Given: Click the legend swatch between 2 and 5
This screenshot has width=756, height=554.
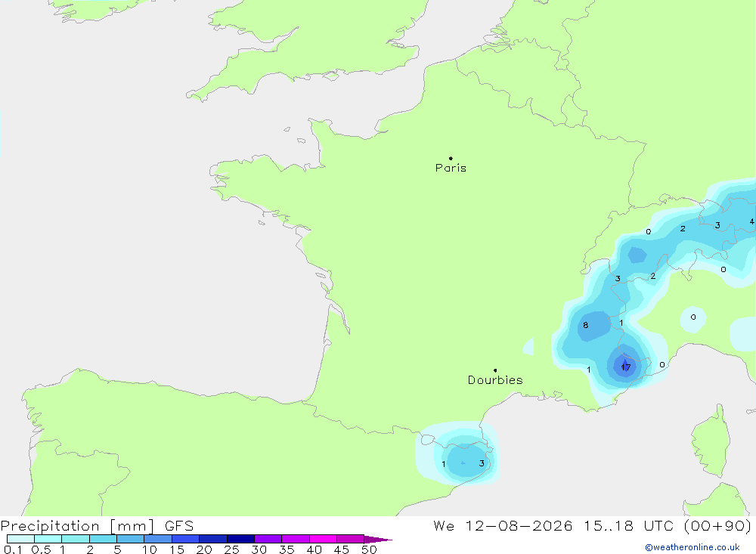Looking at the screenshot, I should pos(103,539).
